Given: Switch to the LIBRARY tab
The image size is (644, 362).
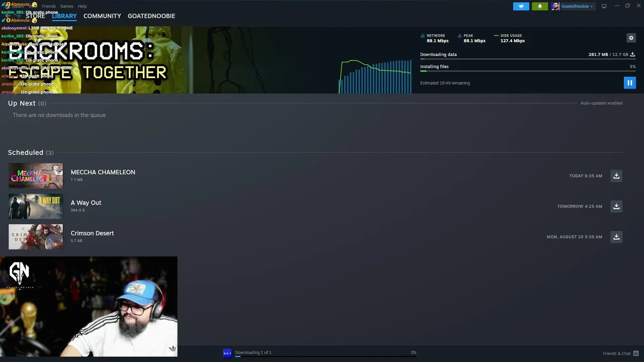Looking at the screenshot, I should pyautogui.click(x=64, y=16).
